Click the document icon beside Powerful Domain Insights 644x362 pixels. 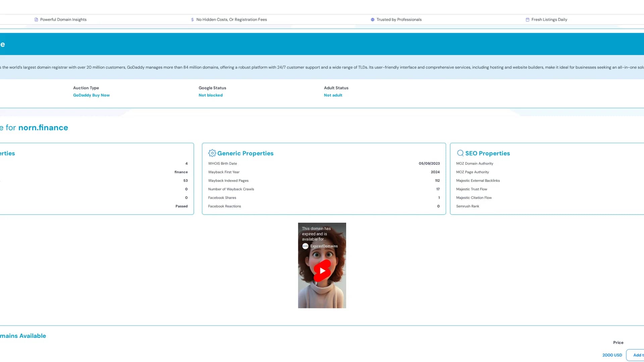point(36,20)
